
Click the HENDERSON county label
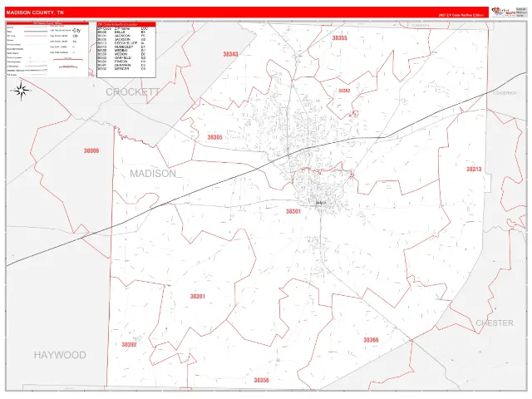505,93
